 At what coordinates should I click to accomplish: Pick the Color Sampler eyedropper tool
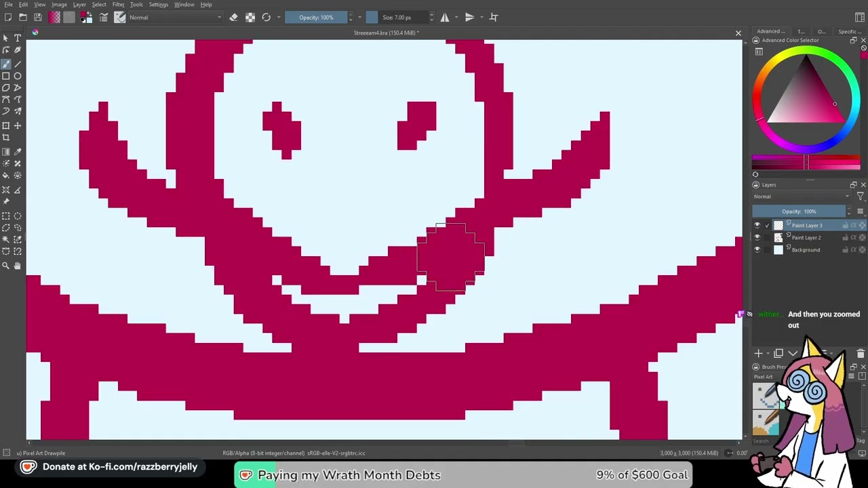click(x=18, y=152)
